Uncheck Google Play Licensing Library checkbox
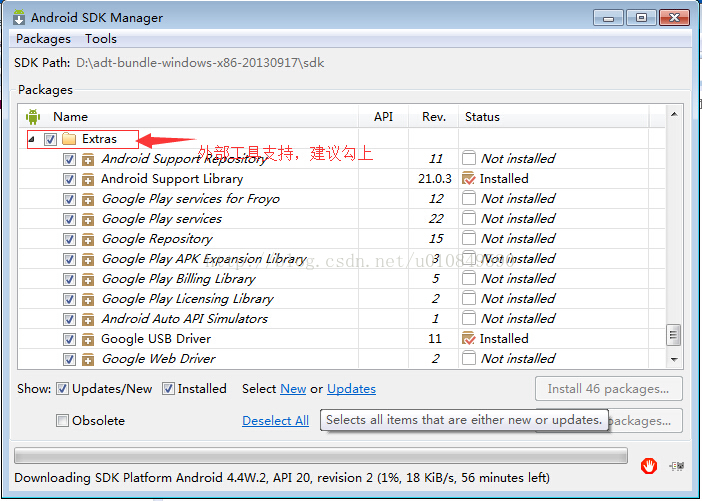 click(69, 299)
